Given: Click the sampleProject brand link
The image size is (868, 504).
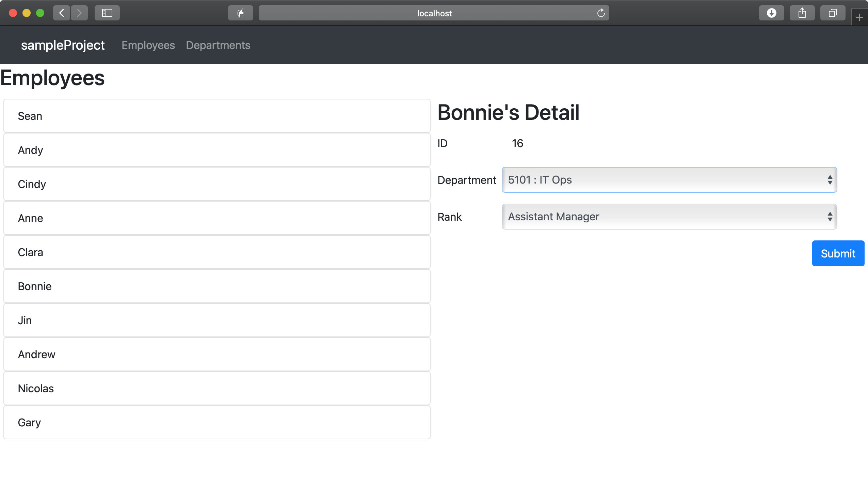Looking at the screenshot, I should [63, 45].
